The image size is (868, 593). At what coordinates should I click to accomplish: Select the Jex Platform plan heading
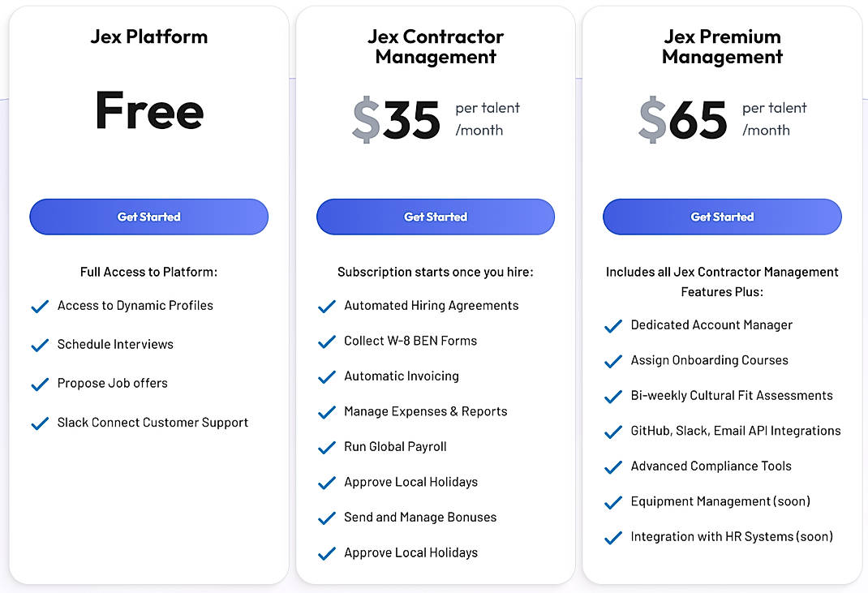coord(148,37)
